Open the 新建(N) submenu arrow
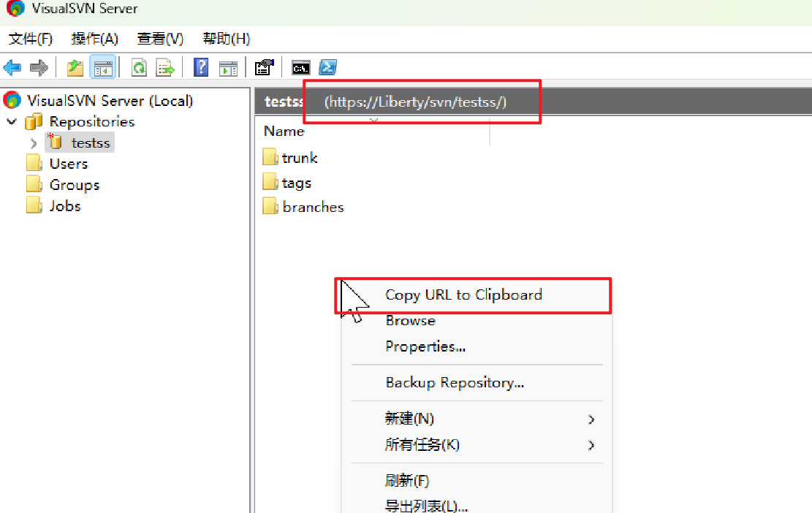 pos(591,419)
